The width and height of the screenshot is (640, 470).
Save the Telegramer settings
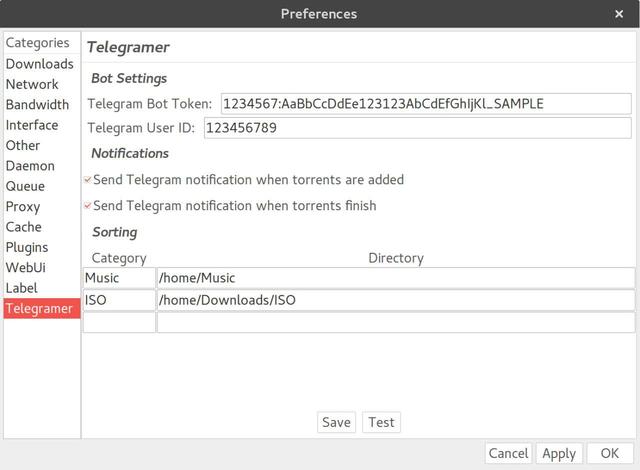tap(336, 422)
